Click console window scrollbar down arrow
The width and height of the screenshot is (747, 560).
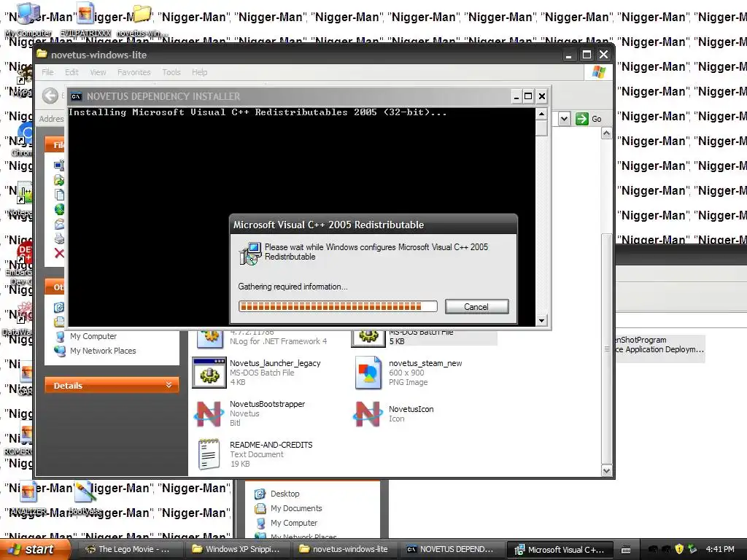click(x=541, y=321)
